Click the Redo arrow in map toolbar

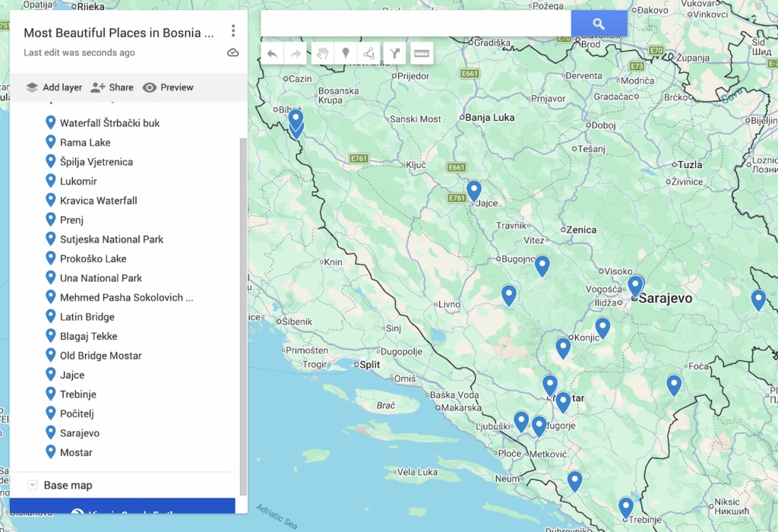click(296, 54)
